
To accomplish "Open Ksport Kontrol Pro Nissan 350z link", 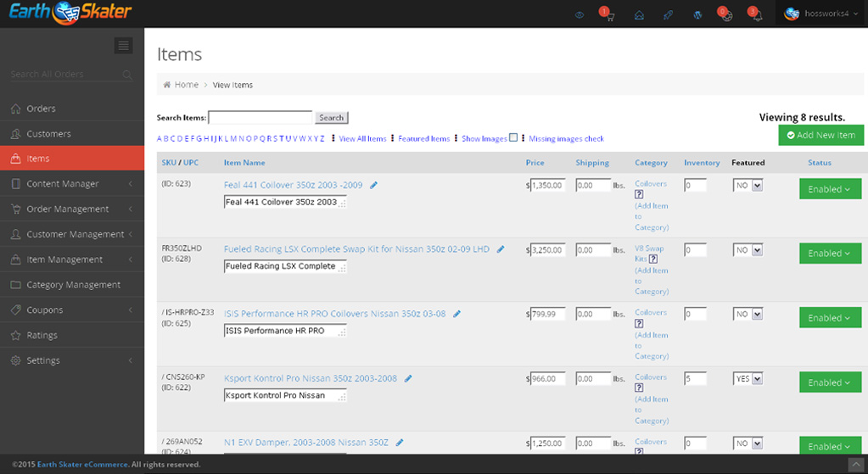I will 311,378.
